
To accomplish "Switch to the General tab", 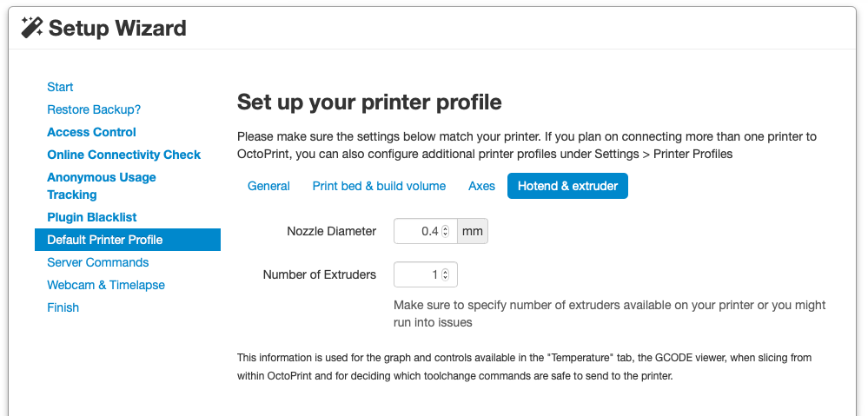I will tap(268, 186).
